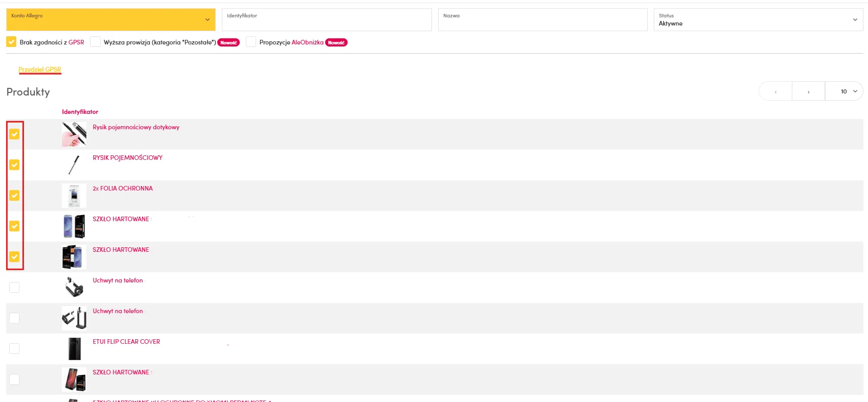Click the Rysik pojemnościowy dotykowy product thumbnail
The width and height of the screenshot is (868, 402).
(x=74, y=134)
